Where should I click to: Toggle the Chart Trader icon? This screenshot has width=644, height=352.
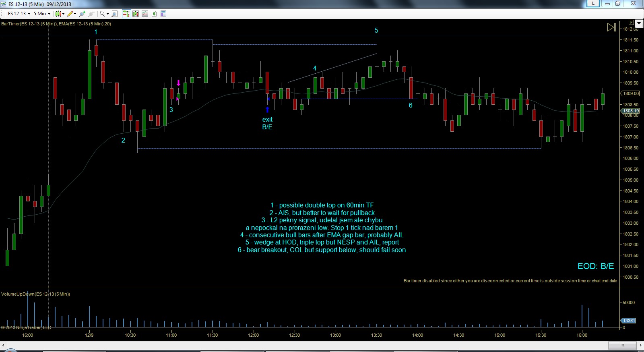click(126, 14)
